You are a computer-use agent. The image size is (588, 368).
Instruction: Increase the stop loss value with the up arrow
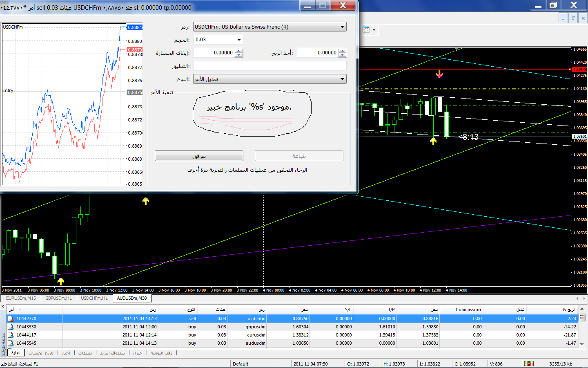[239, 51]
